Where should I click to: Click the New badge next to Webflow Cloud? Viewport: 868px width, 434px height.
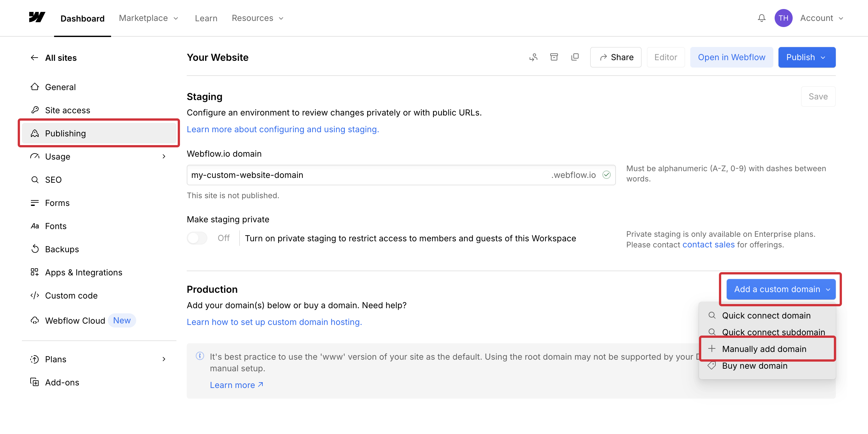[122, 320]
